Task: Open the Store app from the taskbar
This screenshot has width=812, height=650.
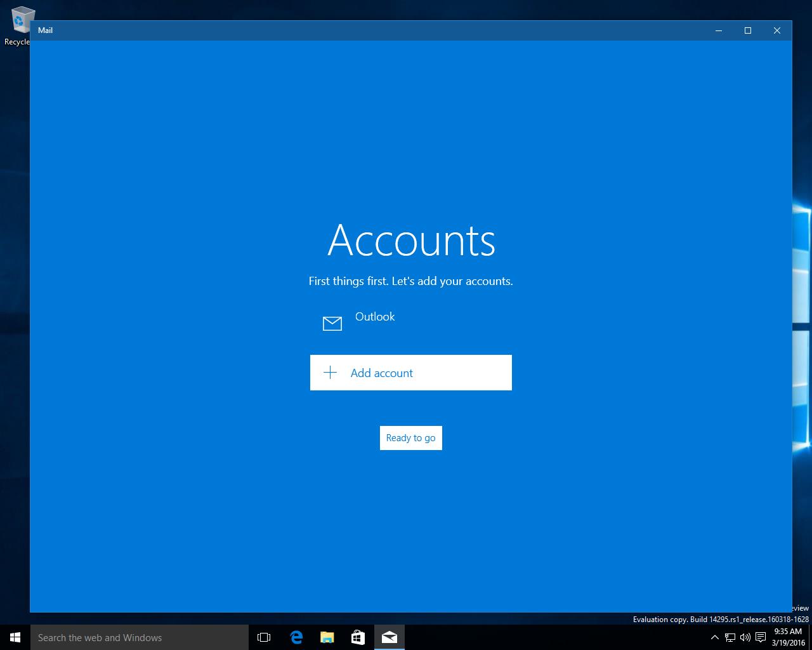Action: pyautogui.click(x=358, y=637)
